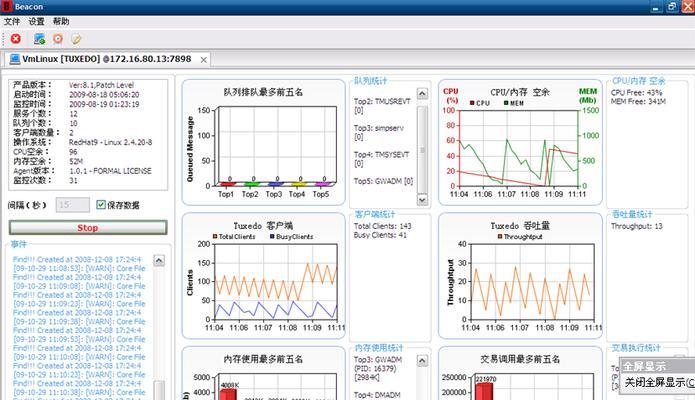Click the Throughput legend swatch
Viewport: 695px width, 400px height.
click(500, 236)
